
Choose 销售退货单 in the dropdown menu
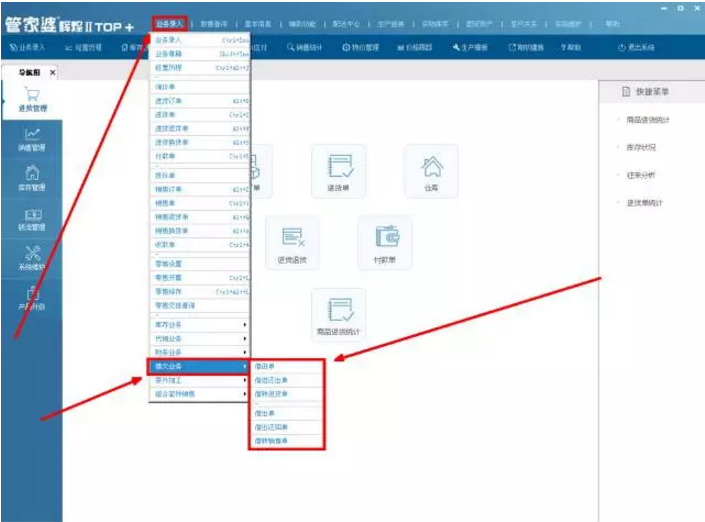click(x=200, y=217)
